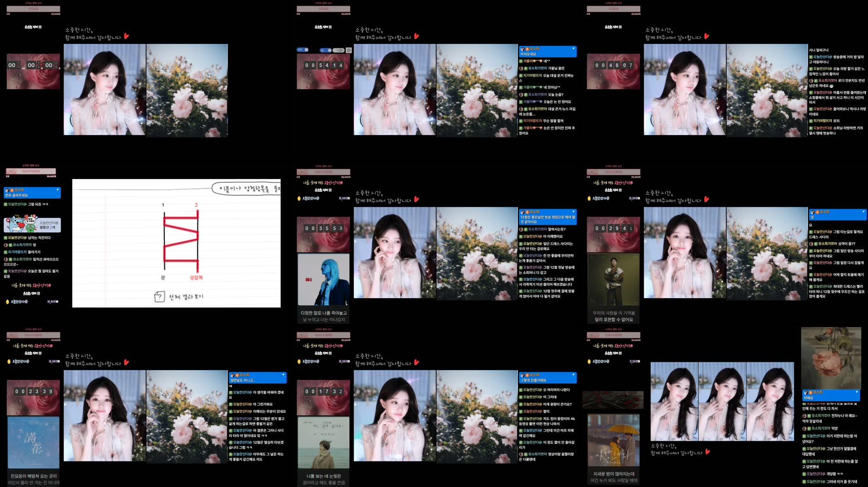Viewport: 868px width, 487px height.
Task: Click the blue-haired singer album thumbnail
Action: pyautogui.click(x=323, y=278)
